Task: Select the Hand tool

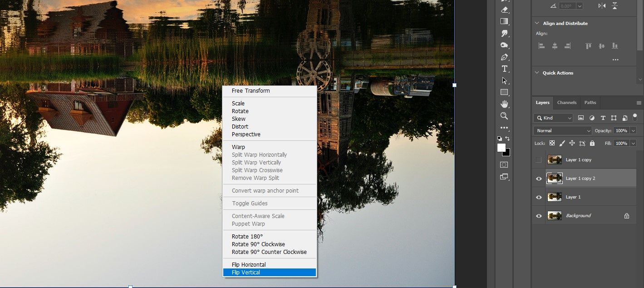Action: (504, 104)
